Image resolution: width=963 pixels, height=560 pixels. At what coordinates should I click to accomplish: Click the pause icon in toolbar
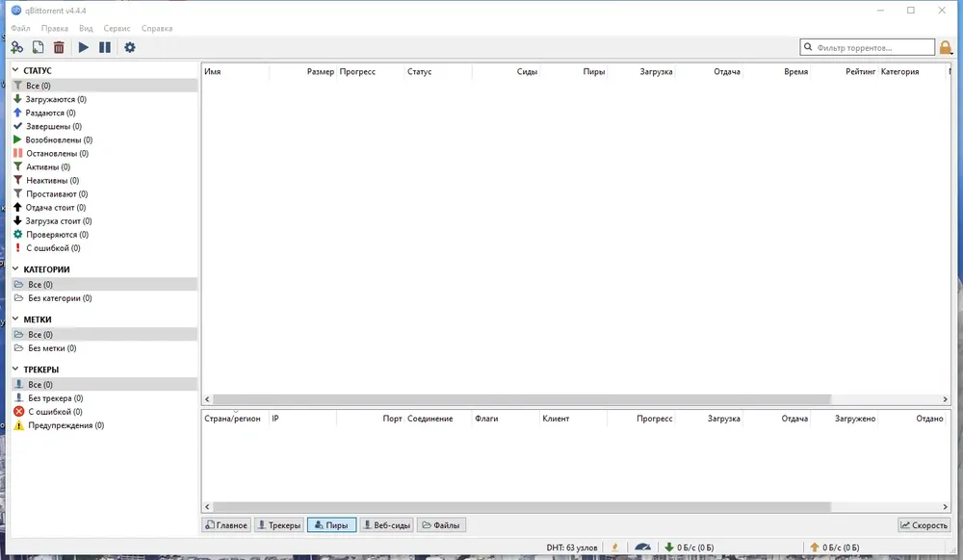pyautogui.click(x=105, y=47)
